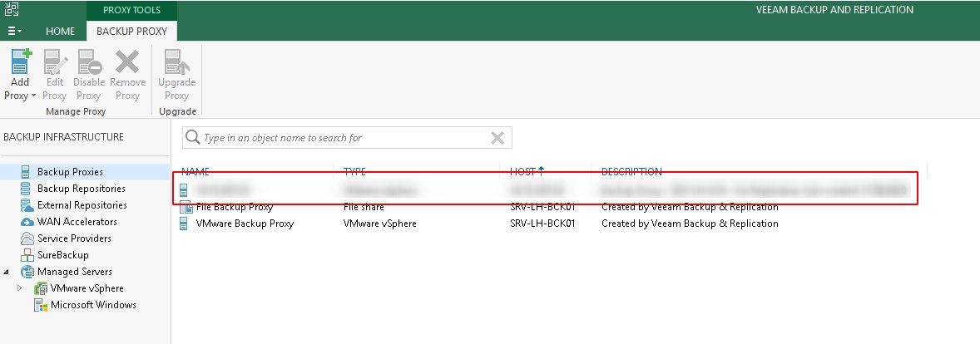The height and width of the screenshot is (344, 980).
Task: Select the File Backup Proxy row
Action: point(550,207)
